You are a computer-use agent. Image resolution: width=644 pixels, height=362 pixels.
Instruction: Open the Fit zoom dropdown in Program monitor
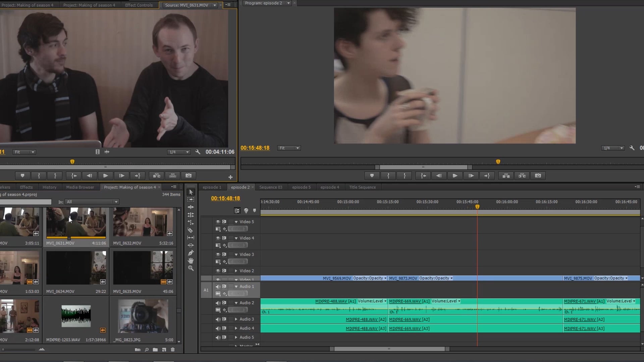point(289,148)
